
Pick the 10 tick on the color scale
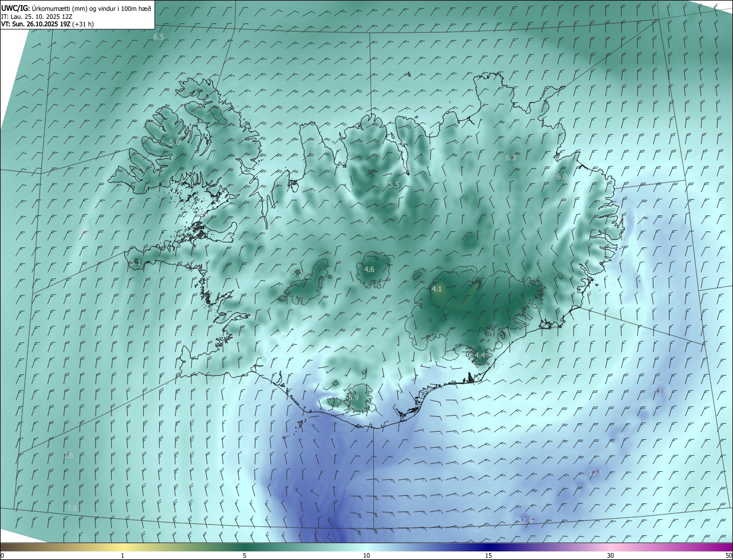tap(366, 555)
